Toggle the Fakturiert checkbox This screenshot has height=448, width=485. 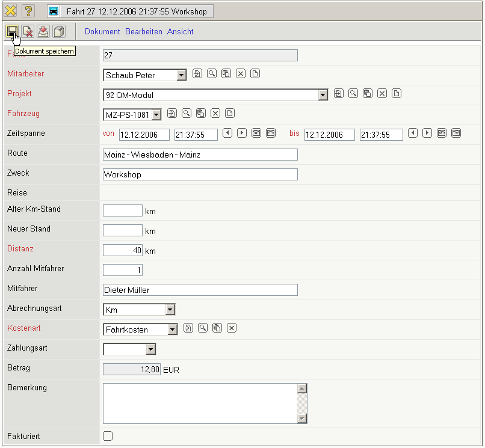[x=108, y=436]
